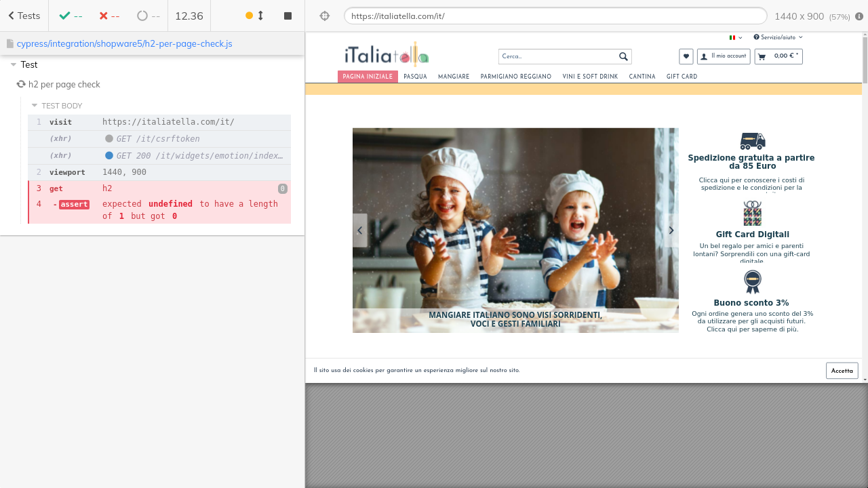The image size is (868, 488).
Task: Open the shopping cart showing 0,00 €
Action: tap(778, 56)
